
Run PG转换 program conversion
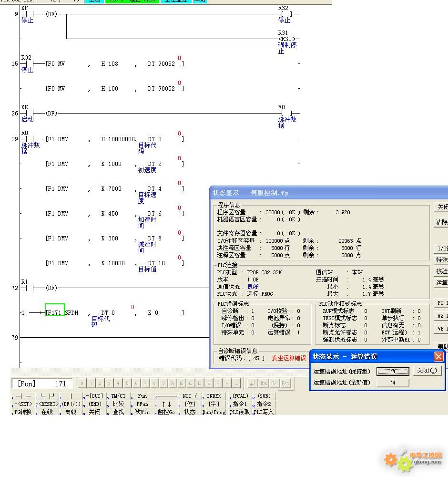coord(23,412)
